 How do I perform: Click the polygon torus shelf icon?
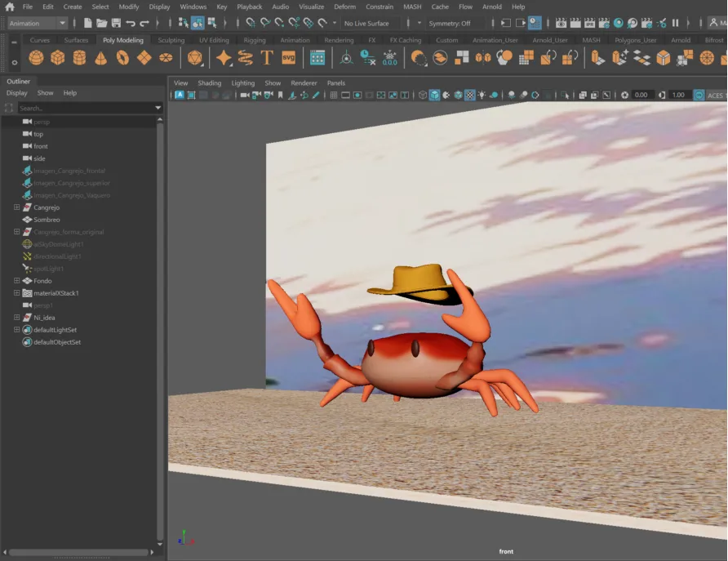122,57
